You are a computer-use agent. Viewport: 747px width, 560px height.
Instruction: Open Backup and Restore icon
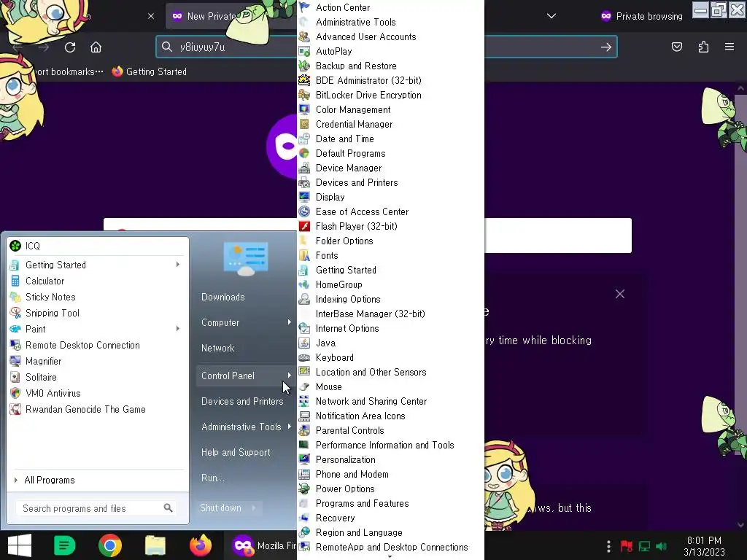[x=304, y=66]
